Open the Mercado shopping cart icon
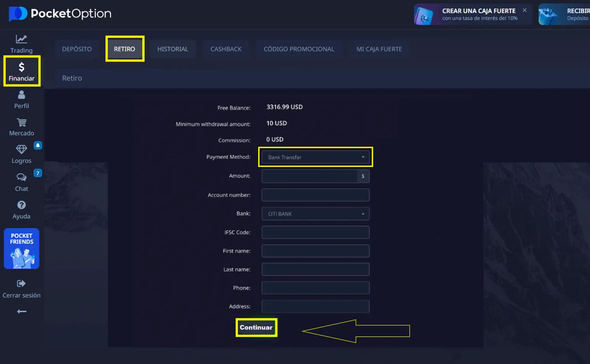This screenshot has width=590, height=364. coord(21,122)
